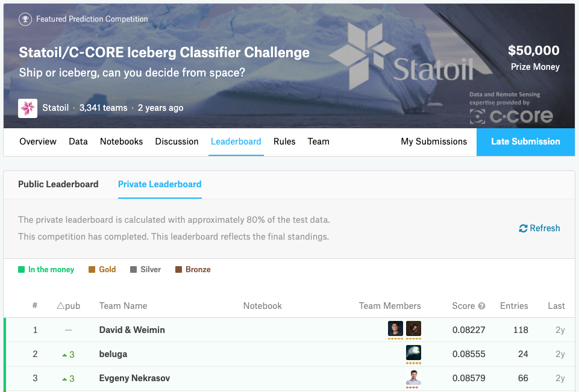This screenshot has width=579, height=392.
Task: Click entries count 24
Action: [523, 354]
